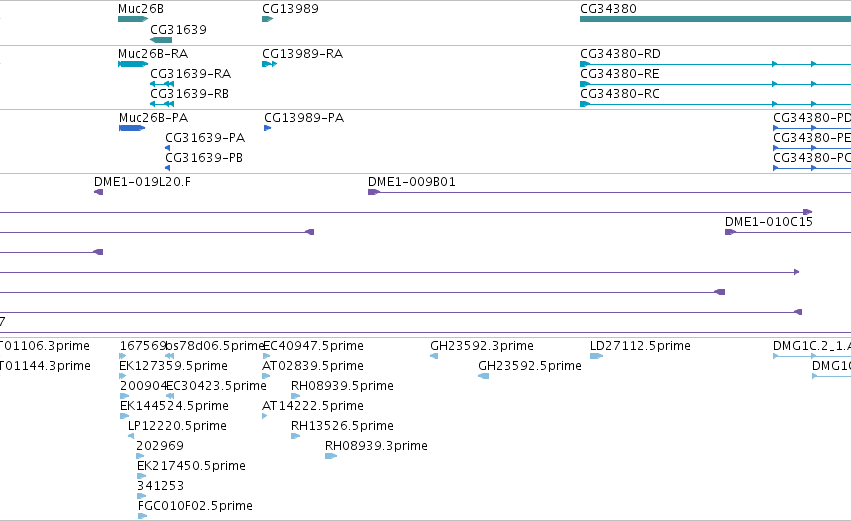The width and height of the screenshot is (851, 521).
Task: Click CG13989-PA protein label
Action: coord(304,118)
